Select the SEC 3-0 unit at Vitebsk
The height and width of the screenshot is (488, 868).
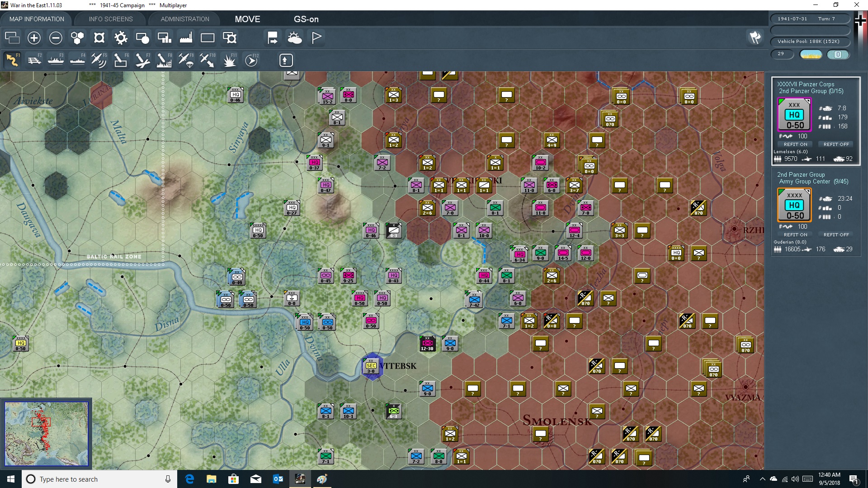point(371,367)
